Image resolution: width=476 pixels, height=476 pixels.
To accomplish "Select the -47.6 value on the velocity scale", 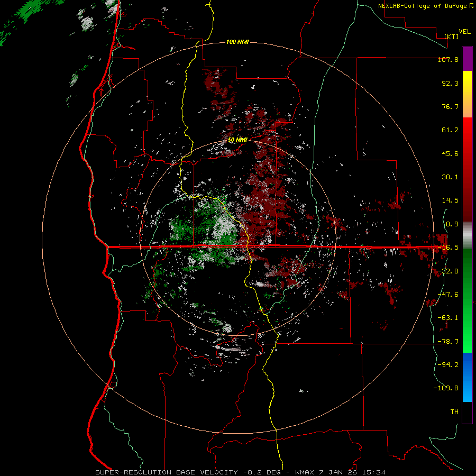I will point(448,295).
